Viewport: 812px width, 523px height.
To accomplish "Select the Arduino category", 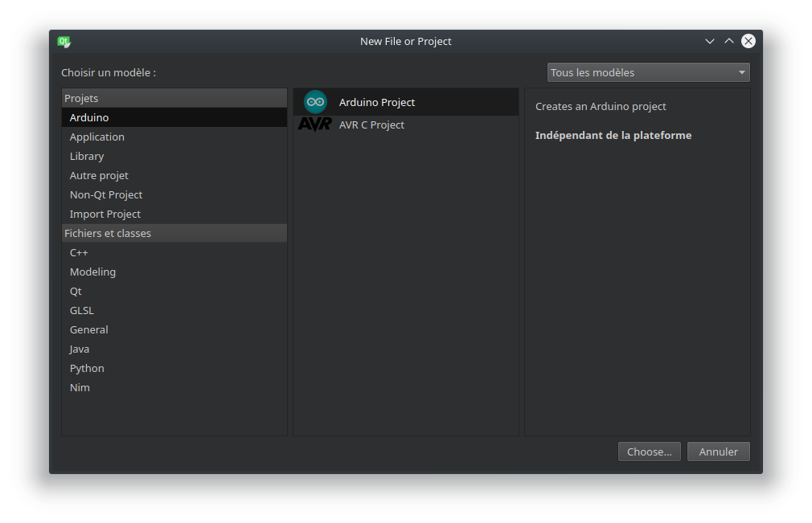I will (x=174, y=117).
